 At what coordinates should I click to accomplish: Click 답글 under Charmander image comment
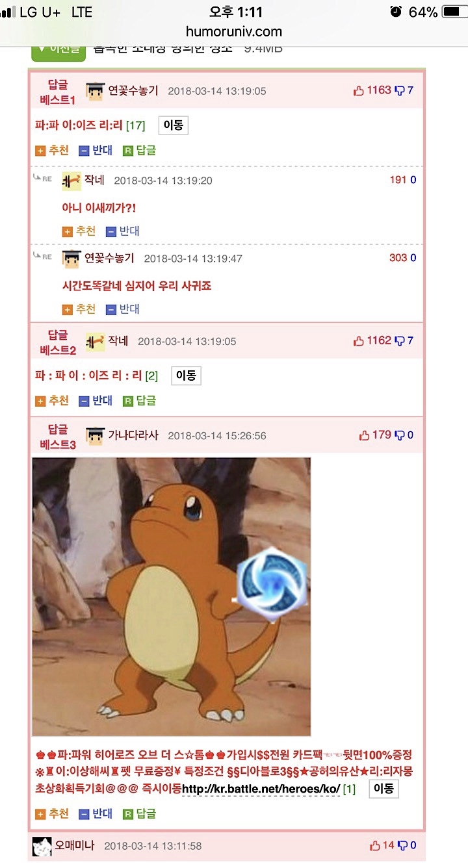click(x=140, y=814)
